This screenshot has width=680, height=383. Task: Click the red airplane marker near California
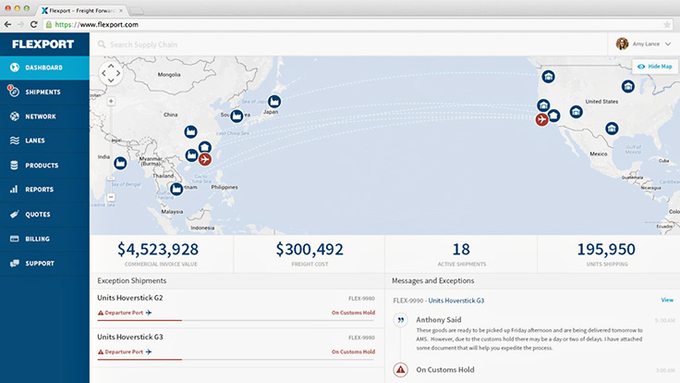point(542,119)
